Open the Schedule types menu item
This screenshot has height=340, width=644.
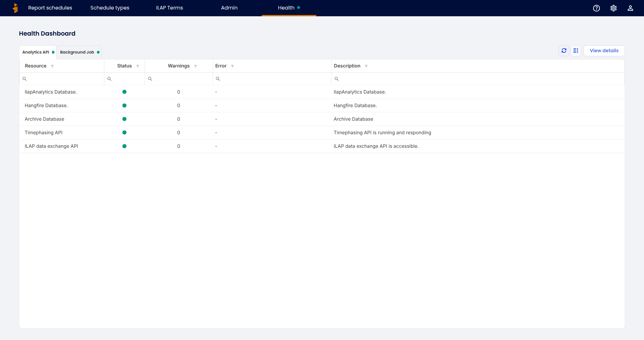110,8
